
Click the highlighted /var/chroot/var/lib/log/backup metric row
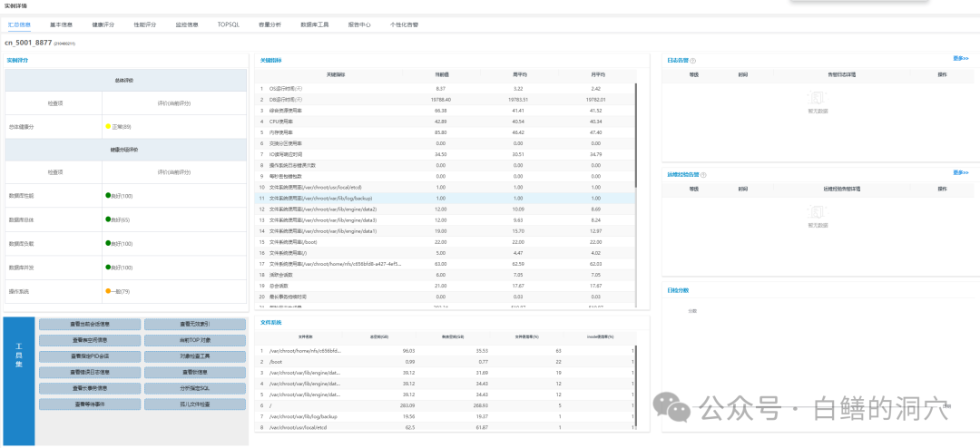(445, 198)
